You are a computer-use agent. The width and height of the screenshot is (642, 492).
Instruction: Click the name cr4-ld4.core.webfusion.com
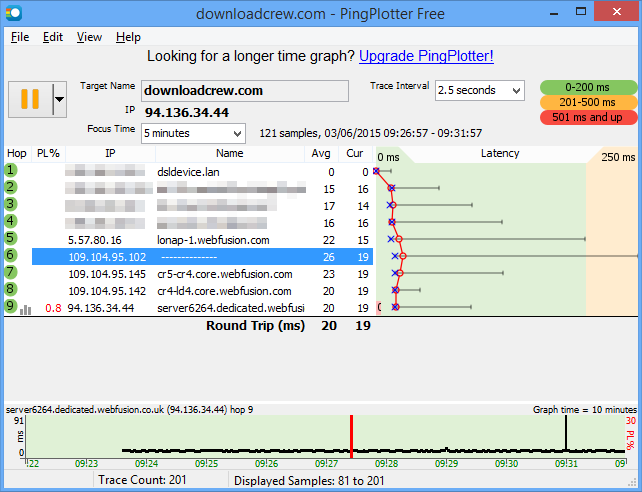tap(224, 291)
